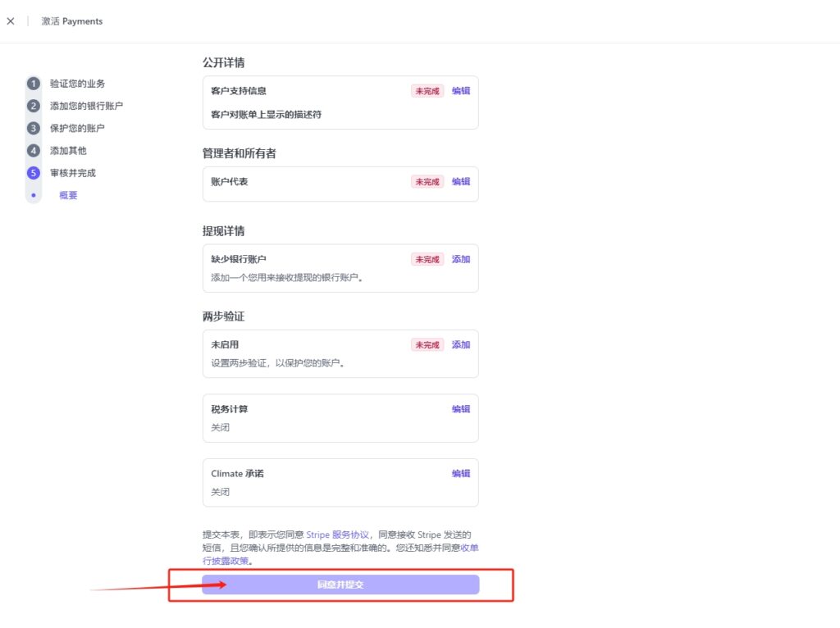Click the 未启用 row title
The image size is (840, 628).
[x=225, y=345]
